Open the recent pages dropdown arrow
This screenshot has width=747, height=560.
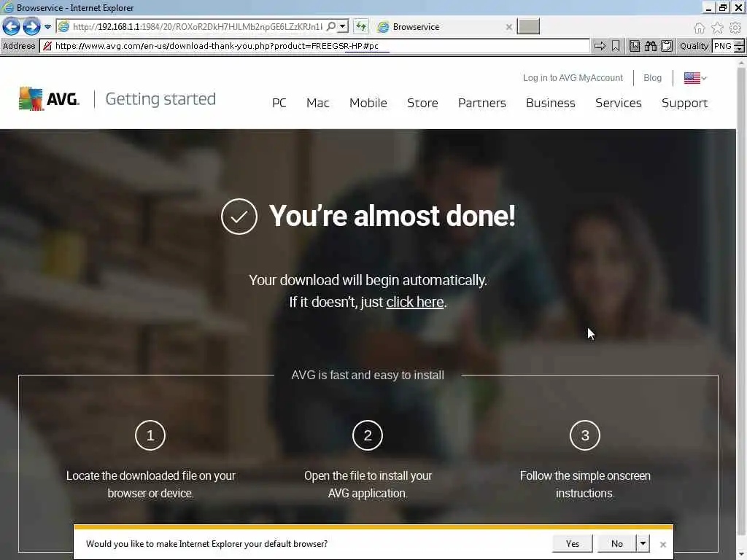[x=47, y=27]
